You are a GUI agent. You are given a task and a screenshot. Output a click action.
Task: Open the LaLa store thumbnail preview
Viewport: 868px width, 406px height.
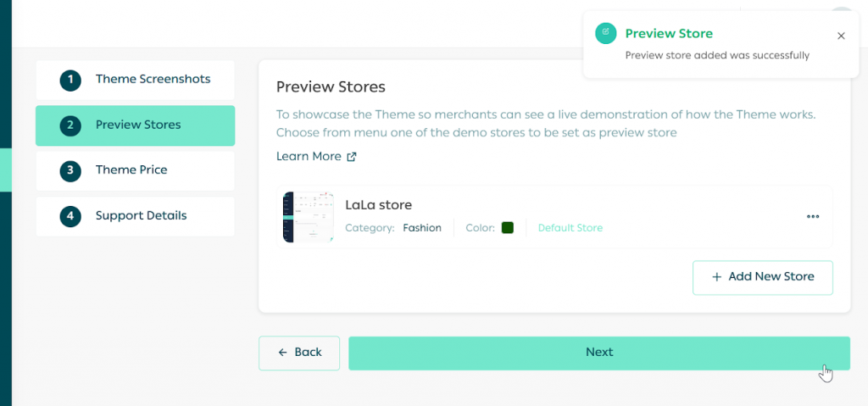point(308,217)
